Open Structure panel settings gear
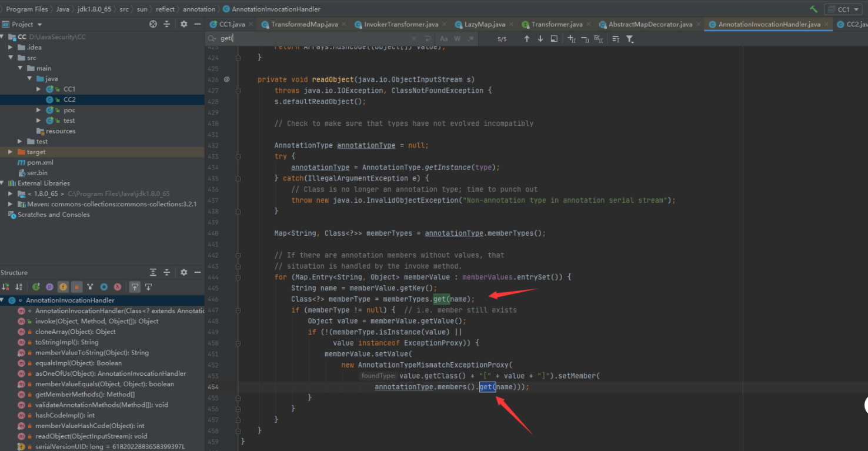Screen dimensions: 868x451 183,272
